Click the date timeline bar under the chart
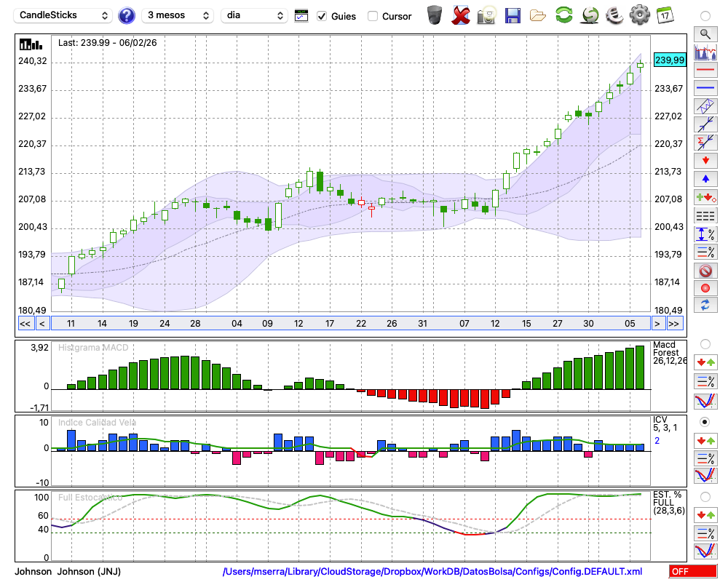This screenshot has height=582, width=728. (x=349, y=323)
